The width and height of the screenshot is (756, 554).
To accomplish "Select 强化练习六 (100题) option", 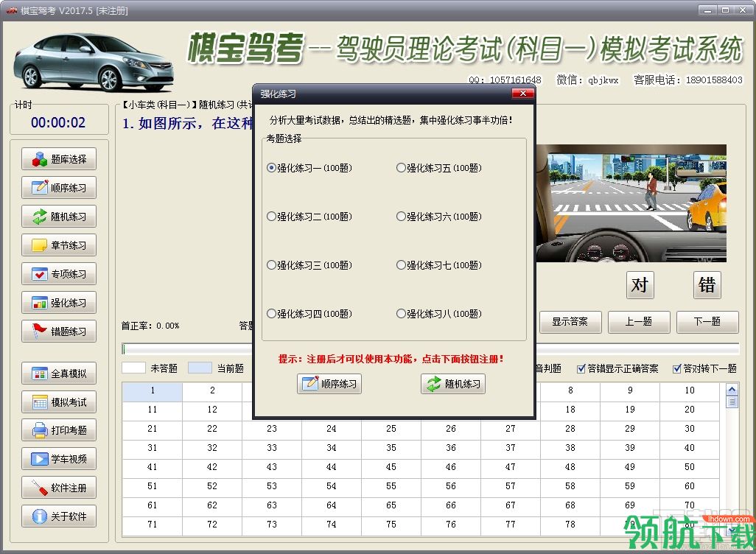I will (x=439, y=217).
